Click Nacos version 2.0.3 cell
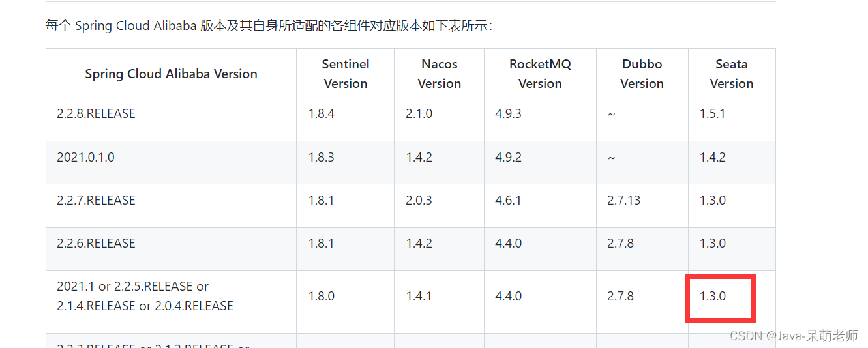 (419, 201)
